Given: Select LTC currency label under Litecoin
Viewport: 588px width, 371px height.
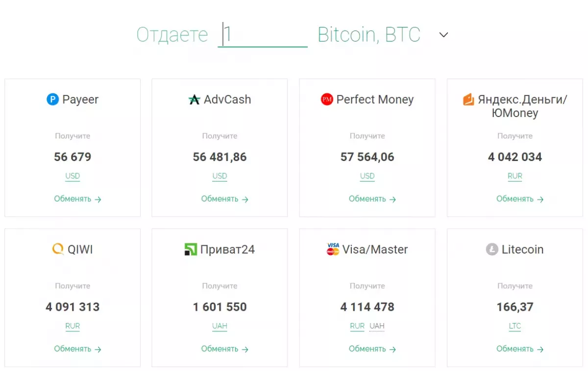Looking at the screenshot, I should (x=515, y=326).
